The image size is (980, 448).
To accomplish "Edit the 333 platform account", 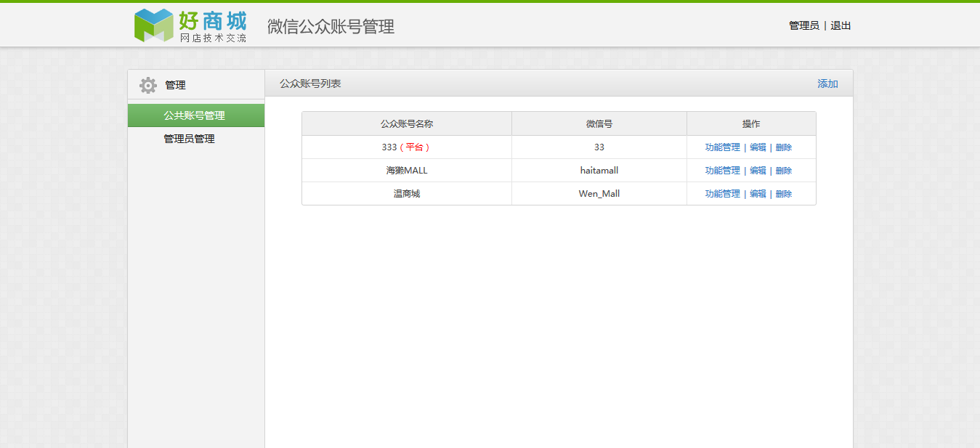I will (x=758, y=147).
